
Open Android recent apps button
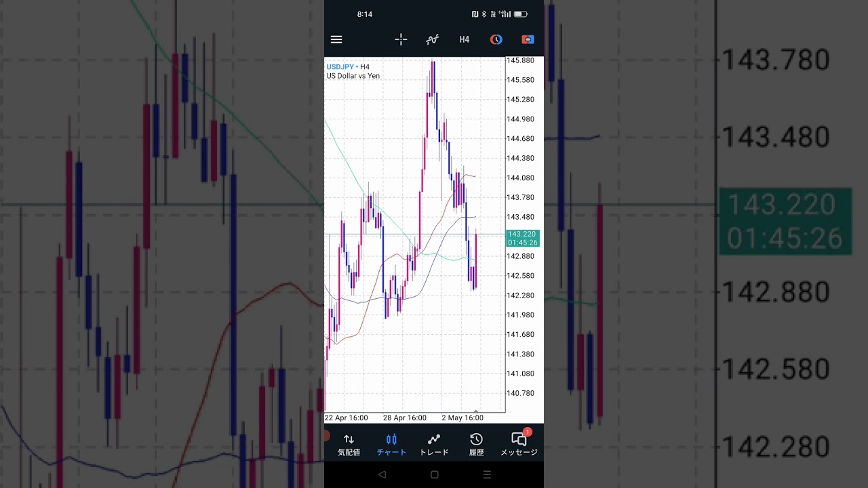(x=487, y=475)
